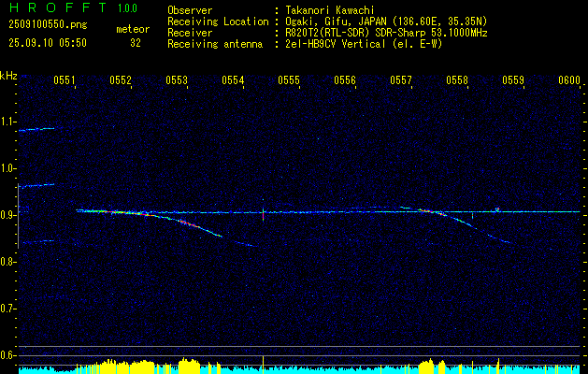
Task: Click time marker 0554
Action: click(233, 79)
